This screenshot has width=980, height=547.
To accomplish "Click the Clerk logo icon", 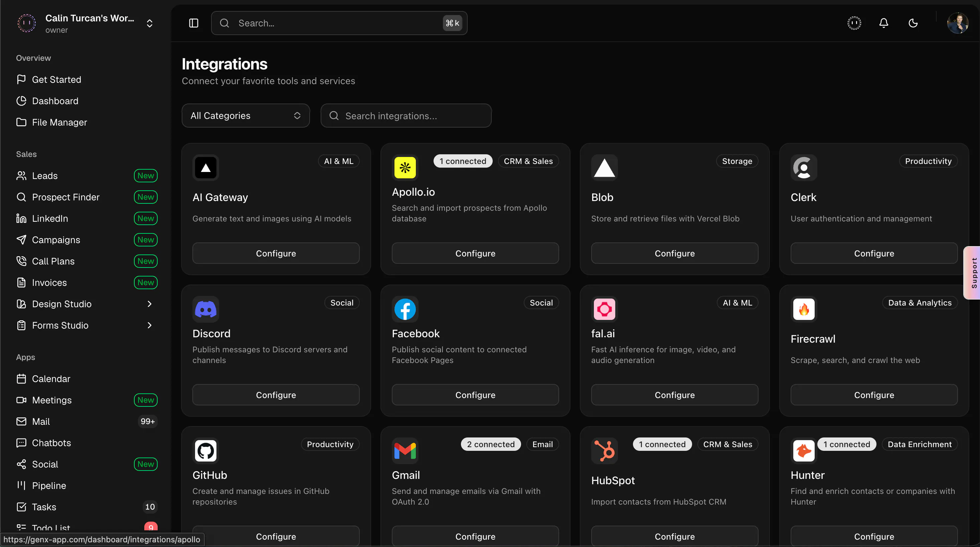I will 804,167.
